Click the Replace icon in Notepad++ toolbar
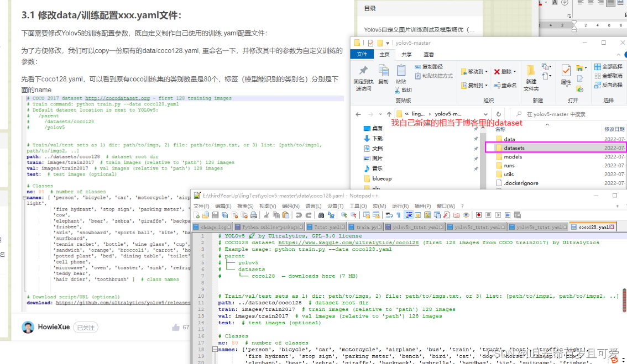 coord(331,215)
